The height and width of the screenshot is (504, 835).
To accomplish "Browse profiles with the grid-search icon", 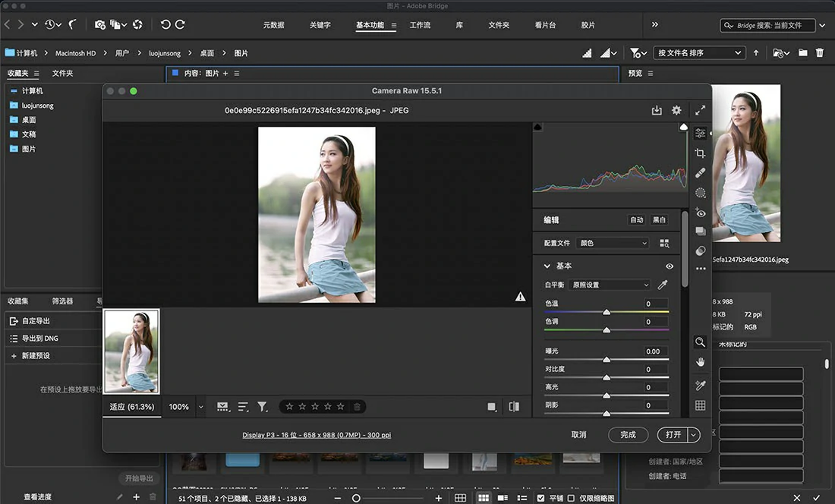I will 664,243.
